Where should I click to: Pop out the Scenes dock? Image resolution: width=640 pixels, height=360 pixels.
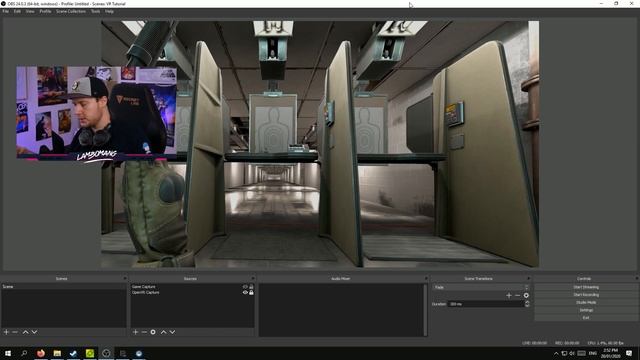tap(125, 278)
